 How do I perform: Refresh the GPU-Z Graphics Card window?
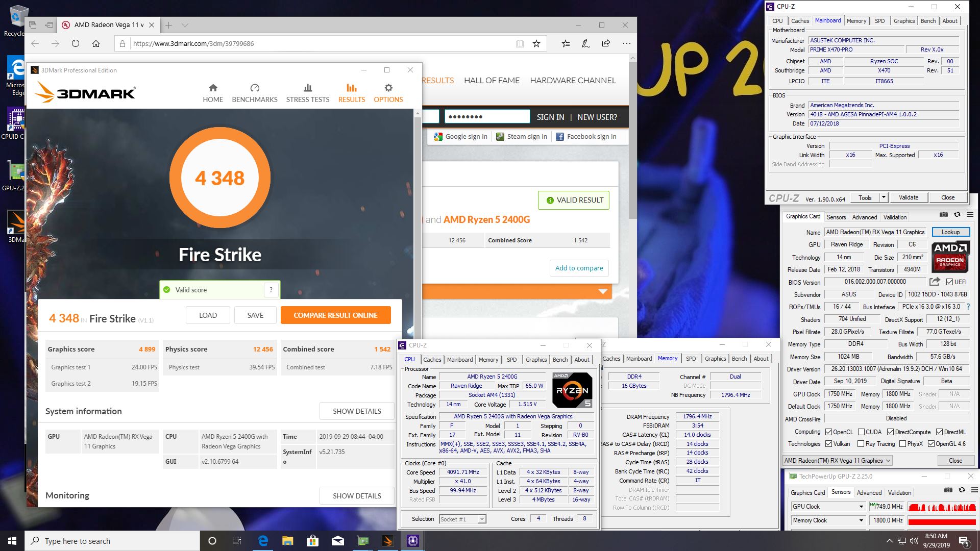[x=957, y=214]
